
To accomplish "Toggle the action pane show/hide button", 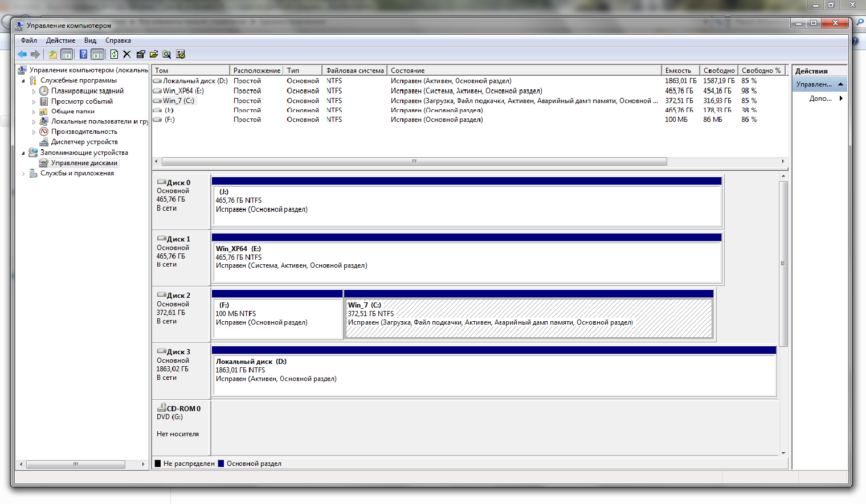I will click(x=97, y=54).
